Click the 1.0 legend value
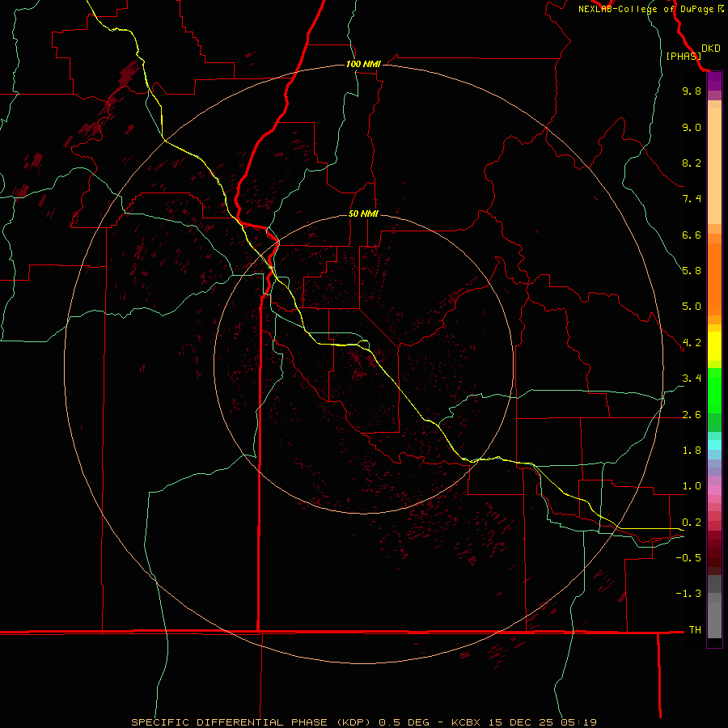728x728 pixels. click(x=692, y=486)
